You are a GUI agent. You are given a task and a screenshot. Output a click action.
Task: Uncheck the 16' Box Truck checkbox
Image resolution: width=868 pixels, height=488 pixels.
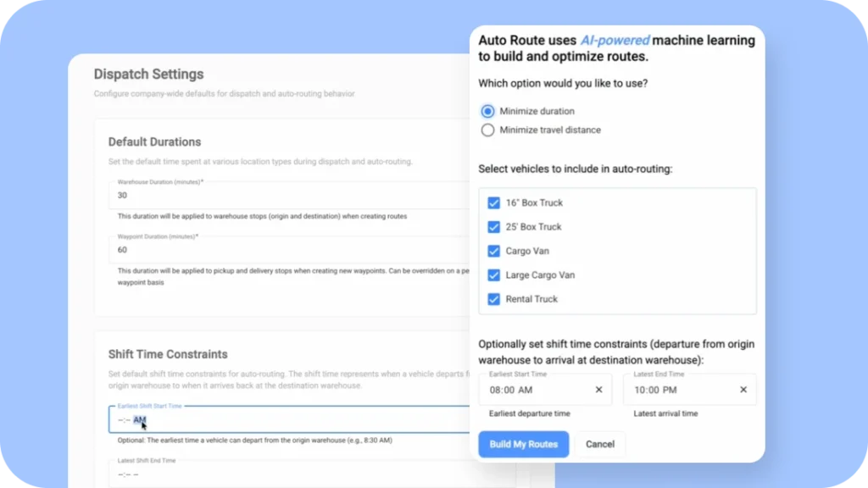pos(494,202)
